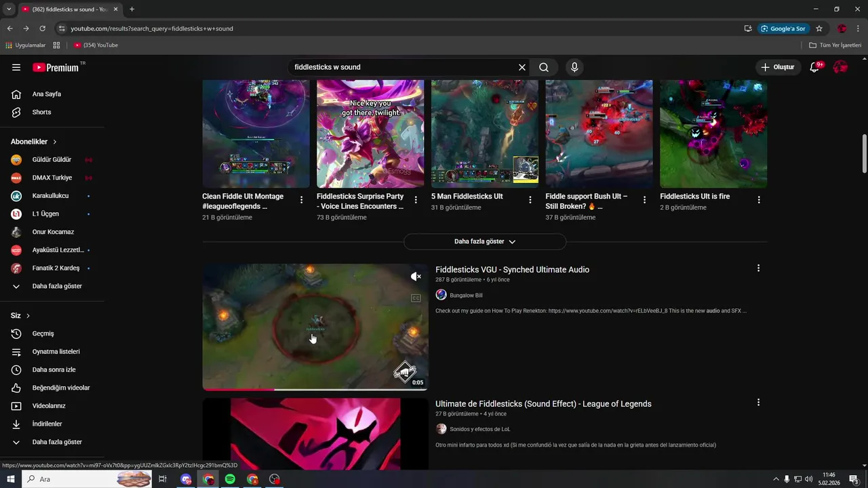Open the YouTube hamburger guide menu
Screen dimensions: 868x488
pyautogui.click(x=16, y=67)
